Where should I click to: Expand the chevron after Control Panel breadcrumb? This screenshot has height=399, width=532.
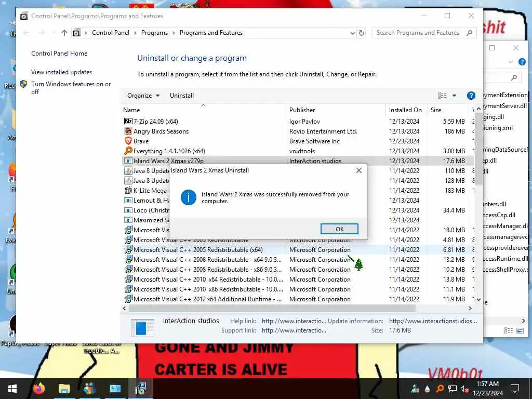(x=135, y=33)
